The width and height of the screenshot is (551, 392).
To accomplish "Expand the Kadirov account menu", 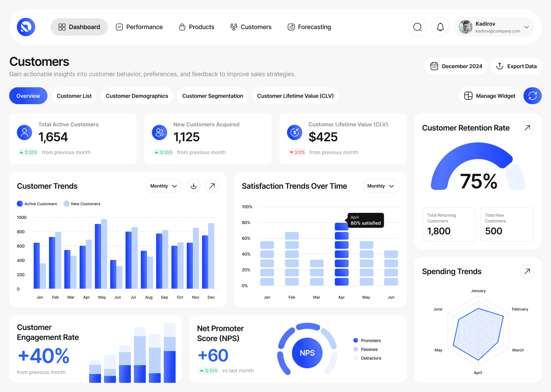I will coord(527,27).
